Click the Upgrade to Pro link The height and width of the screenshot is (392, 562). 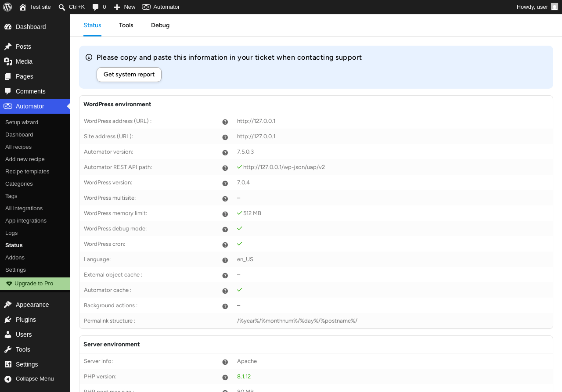coord(35,284)
